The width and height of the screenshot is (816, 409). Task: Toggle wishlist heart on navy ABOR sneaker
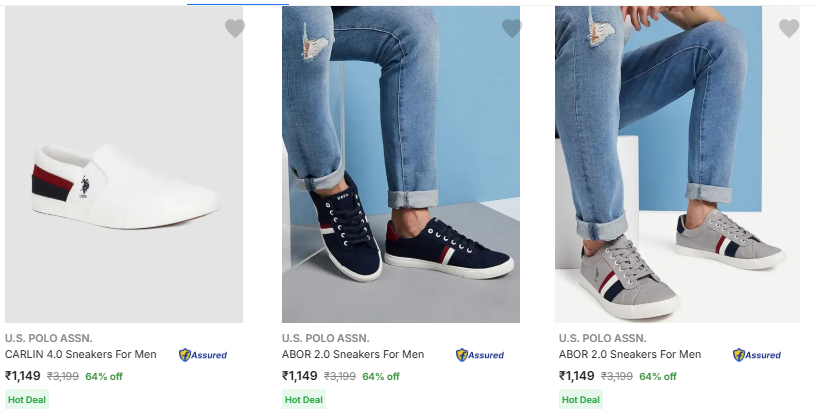tap(512, 29)
